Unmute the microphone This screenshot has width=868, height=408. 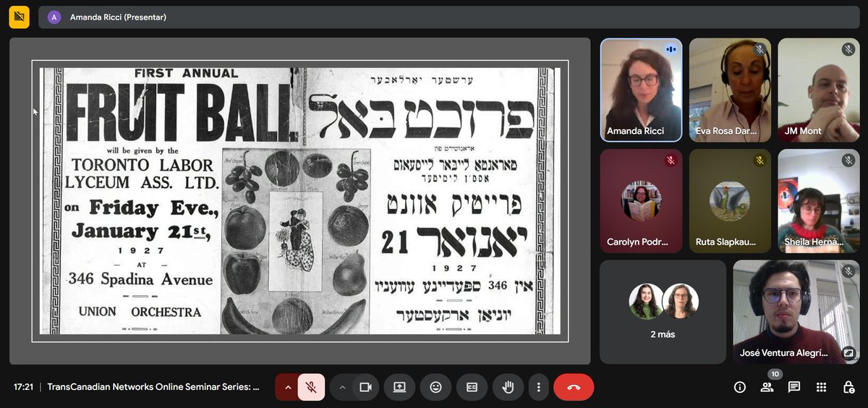[311, 387]
